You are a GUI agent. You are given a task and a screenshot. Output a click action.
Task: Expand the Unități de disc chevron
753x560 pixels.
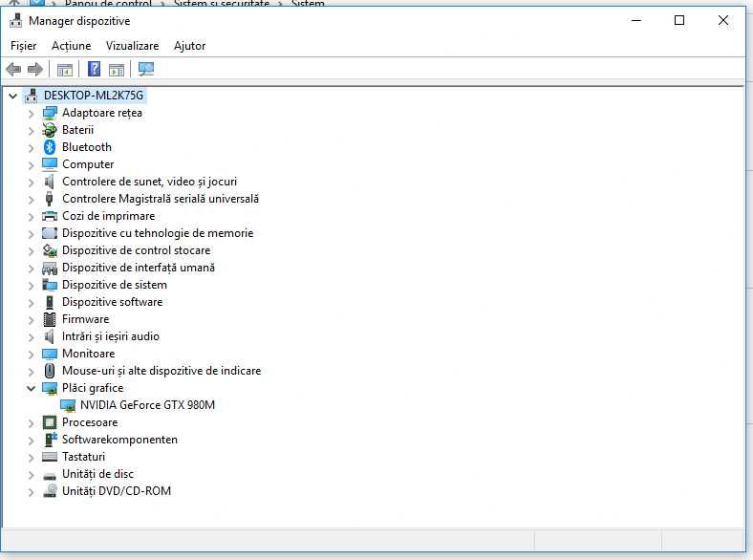32,475
